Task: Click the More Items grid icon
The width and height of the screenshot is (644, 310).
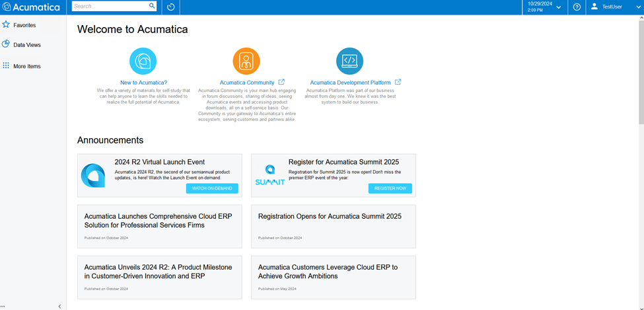Action: [x=6, y=65]
